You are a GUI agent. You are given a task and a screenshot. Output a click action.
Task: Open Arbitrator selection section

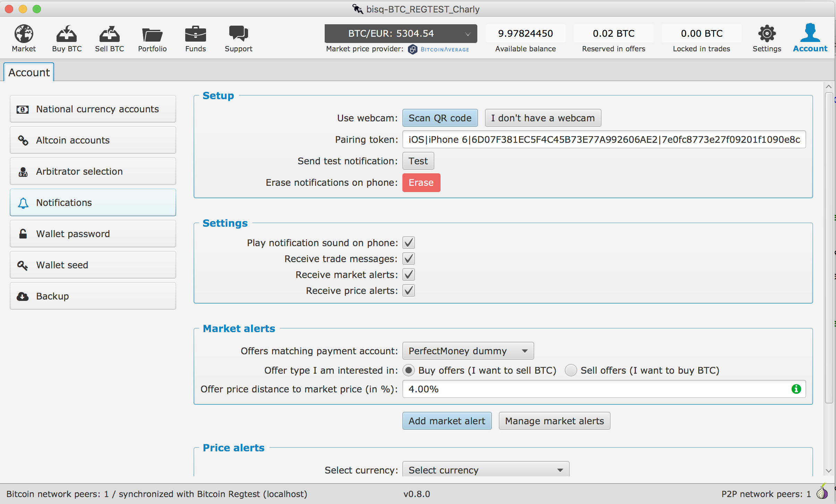pyautogui.click(x=93, y=171)
